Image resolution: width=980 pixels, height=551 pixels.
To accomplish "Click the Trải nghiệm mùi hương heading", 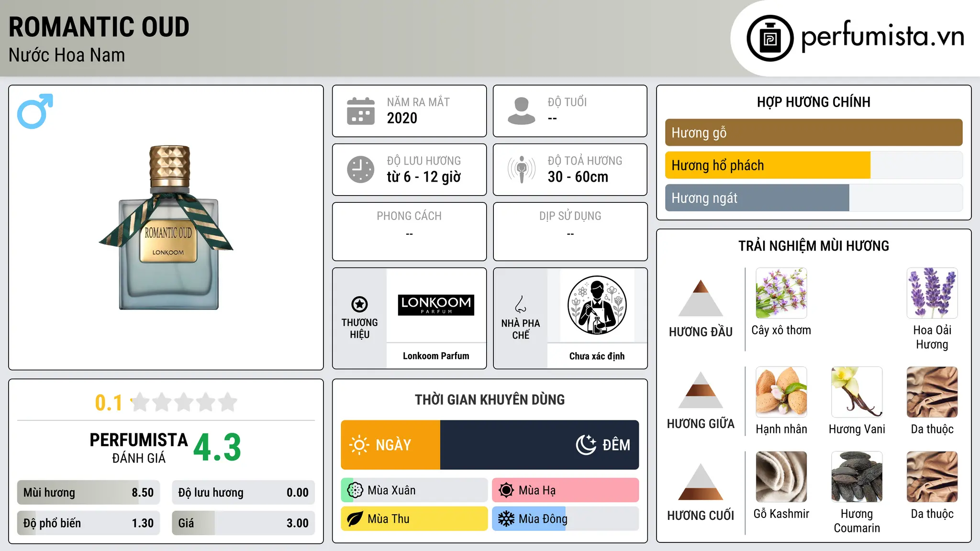I will point(813,246).
